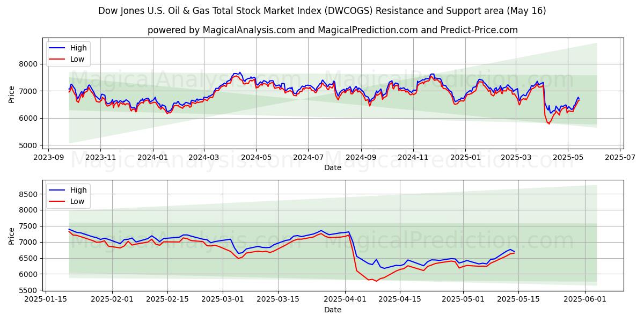Viewport: 644px width, 322px height.
Task: Click the '2025-05' tick label
Action: pos(568,158)
